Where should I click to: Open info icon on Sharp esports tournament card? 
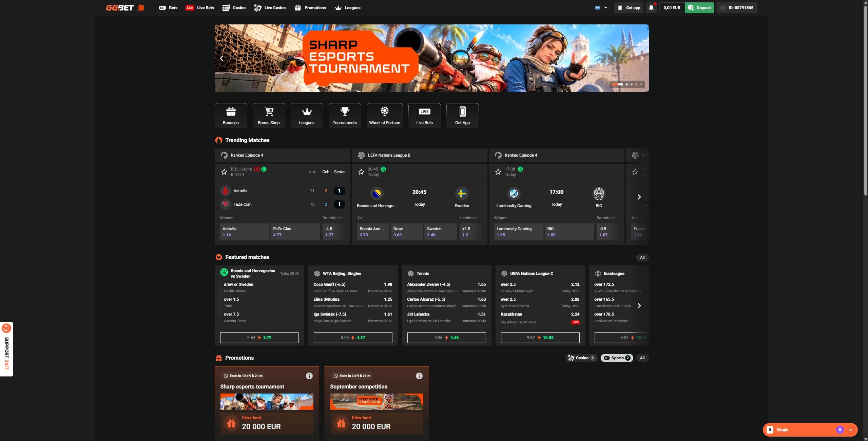[x=309, y=376]
